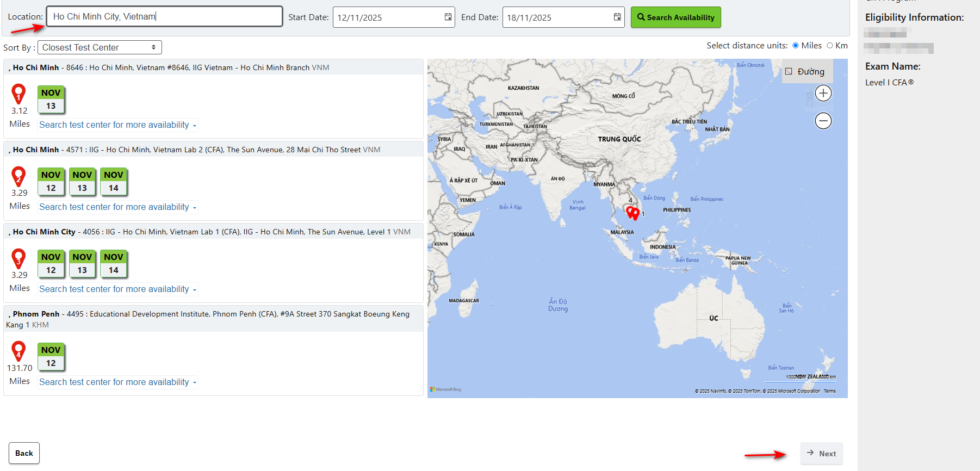Click the Next button
The image size is (980, 471).
coord(822,454)
